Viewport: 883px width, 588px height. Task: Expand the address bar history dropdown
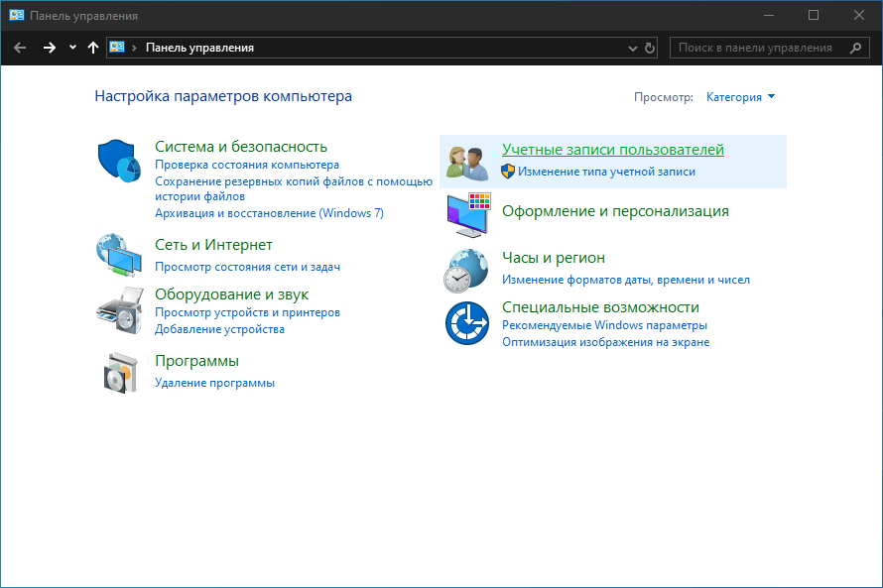click(x=632, y=49)
